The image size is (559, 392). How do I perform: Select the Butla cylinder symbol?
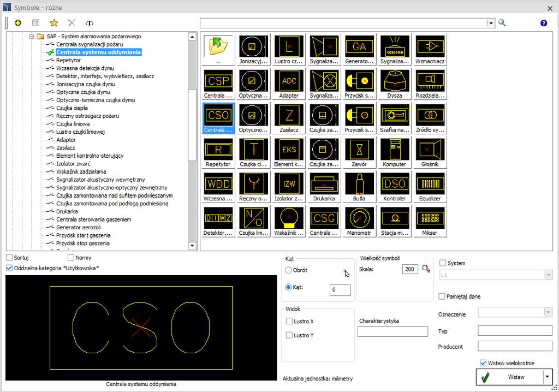coord(359,187)
